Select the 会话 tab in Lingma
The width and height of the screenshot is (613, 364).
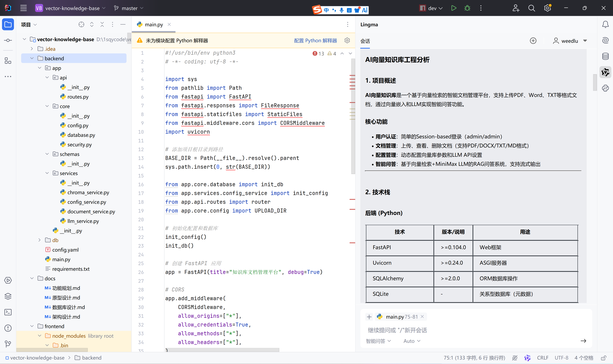click(x=365, y=41)
